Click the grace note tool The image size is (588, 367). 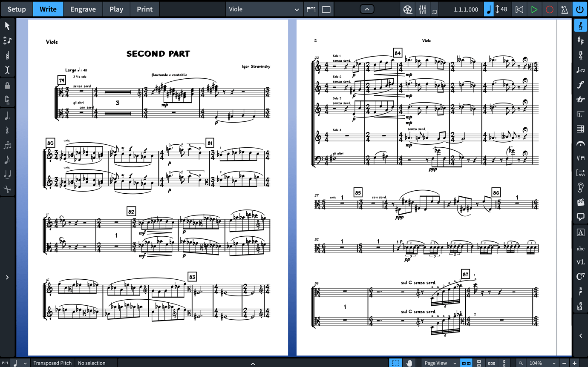pos(7,160)
